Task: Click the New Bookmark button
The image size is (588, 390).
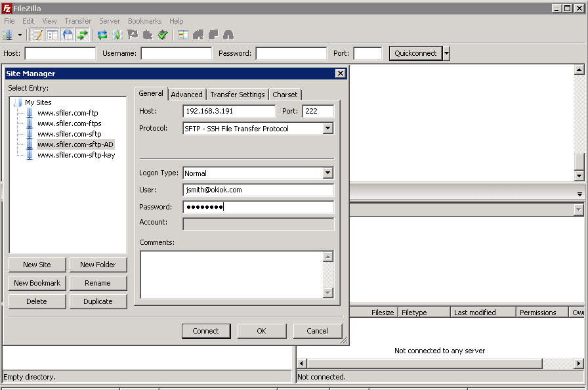Action: [x=37, y=283]
